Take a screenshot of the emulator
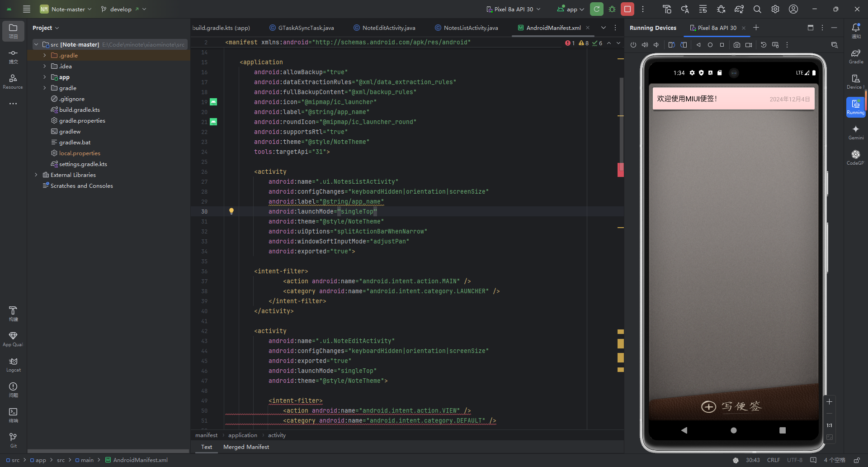Screen dimensions: 868x467 (x=736, y=45)
